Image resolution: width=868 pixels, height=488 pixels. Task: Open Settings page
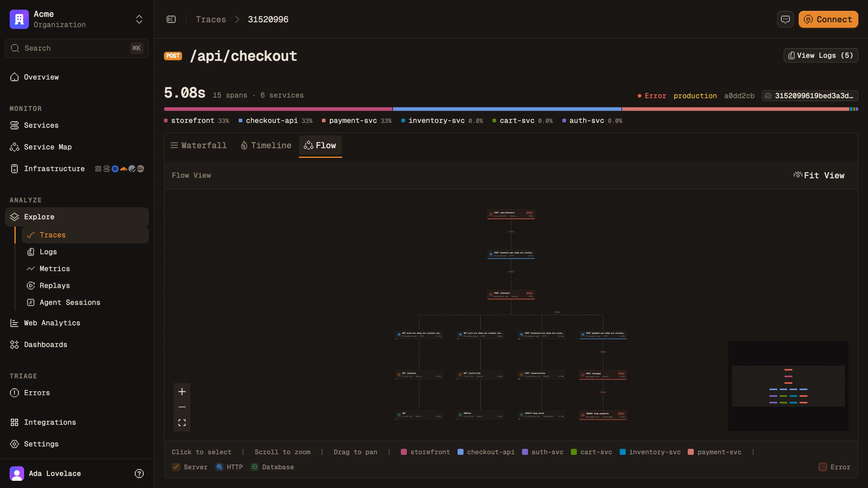coord(77,444)
